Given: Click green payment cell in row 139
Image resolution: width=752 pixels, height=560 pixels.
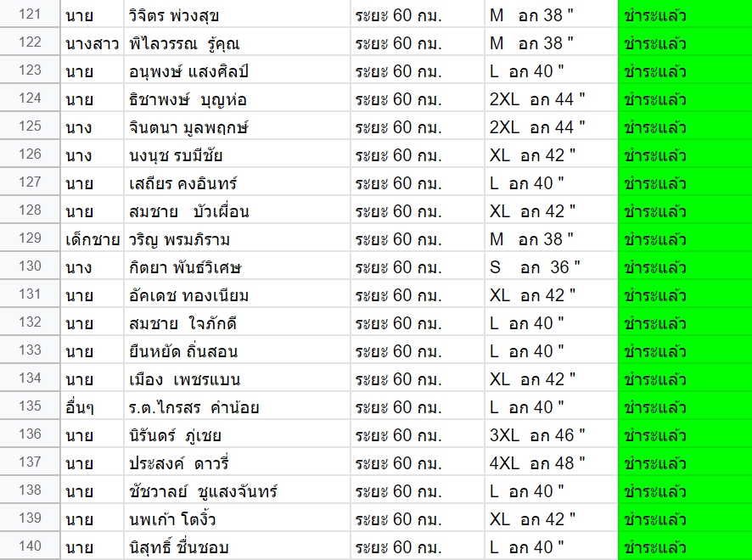Looking at the screenshot, I should point(685,518).
